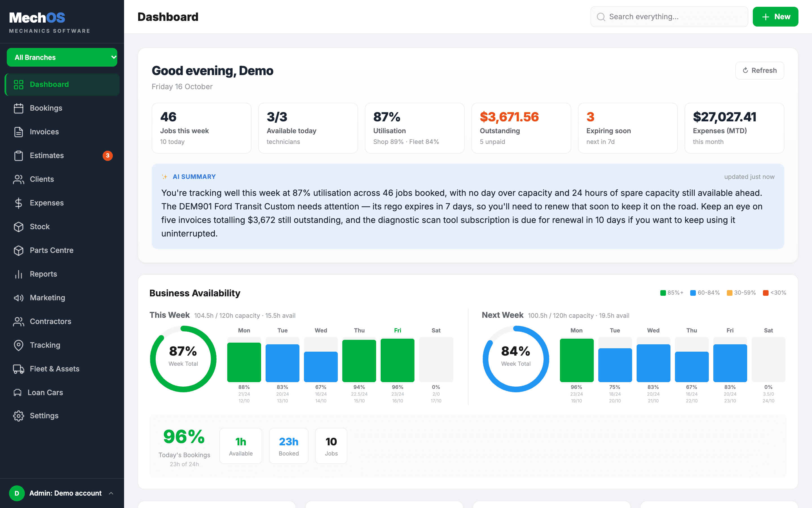Select Next Week's Mon 96% bar

(577, 360)
